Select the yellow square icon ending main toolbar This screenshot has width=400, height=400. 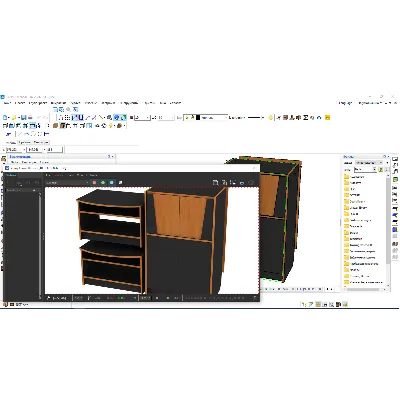(x=327, y=117)
